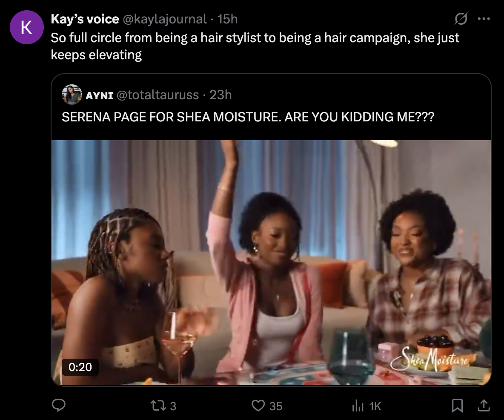Open the 15h timestamp link
504x420 pixels.
[227, 19]
